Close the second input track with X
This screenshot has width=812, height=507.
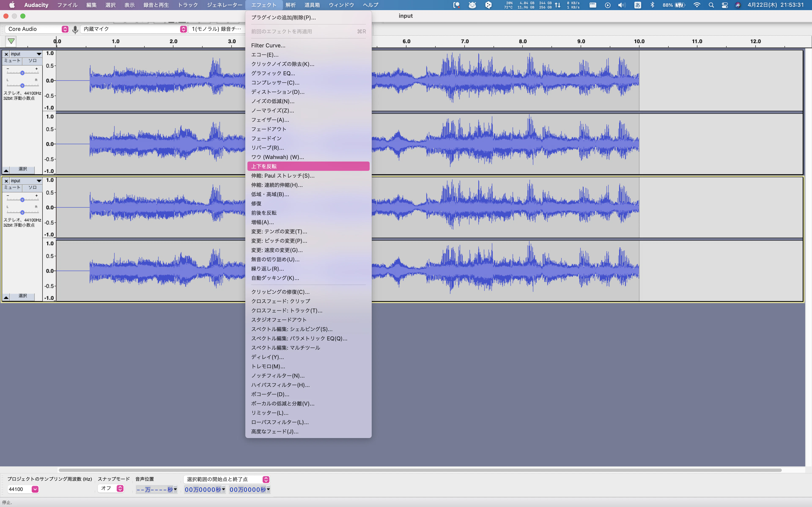tap(6, 181)
